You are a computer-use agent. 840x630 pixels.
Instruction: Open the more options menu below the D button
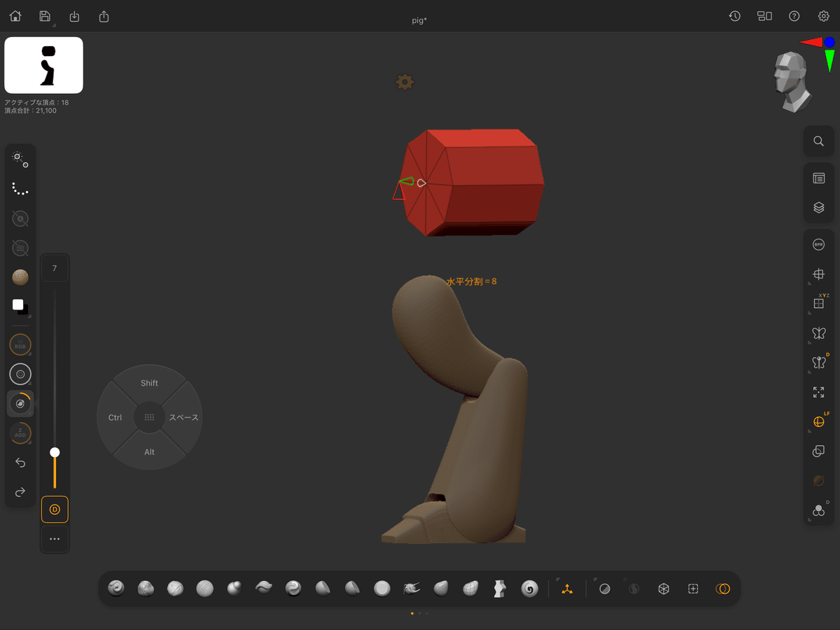tap(55, 539)
